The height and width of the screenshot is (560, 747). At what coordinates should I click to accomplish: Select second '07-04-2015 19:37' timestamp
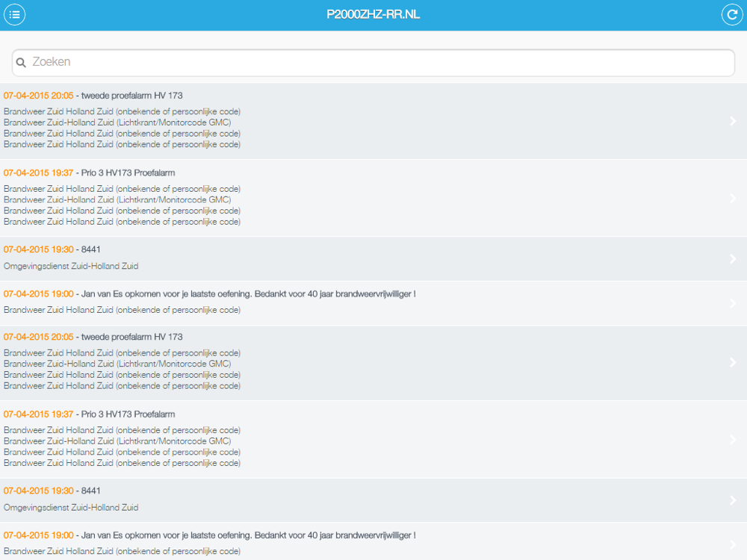pyautogui.click(x=39, y=414)
